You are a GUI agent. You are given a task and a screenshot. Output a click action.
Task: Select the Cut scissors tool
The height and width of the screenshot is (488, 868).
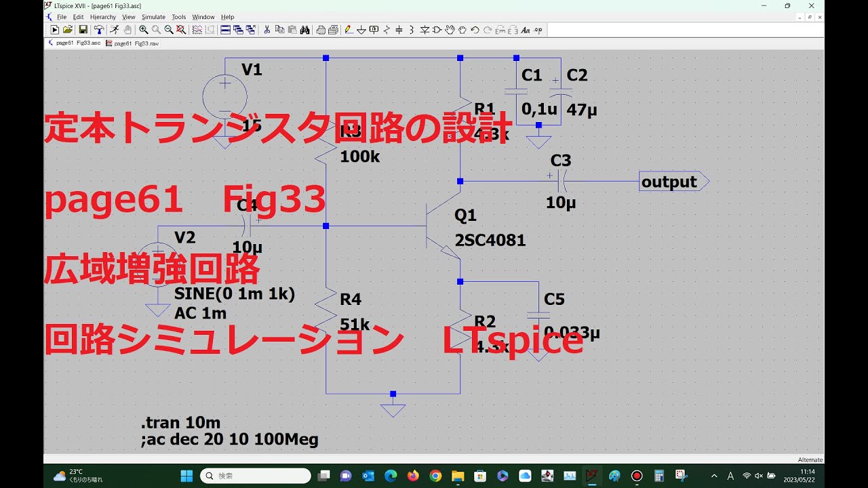(x=267, y=30)
